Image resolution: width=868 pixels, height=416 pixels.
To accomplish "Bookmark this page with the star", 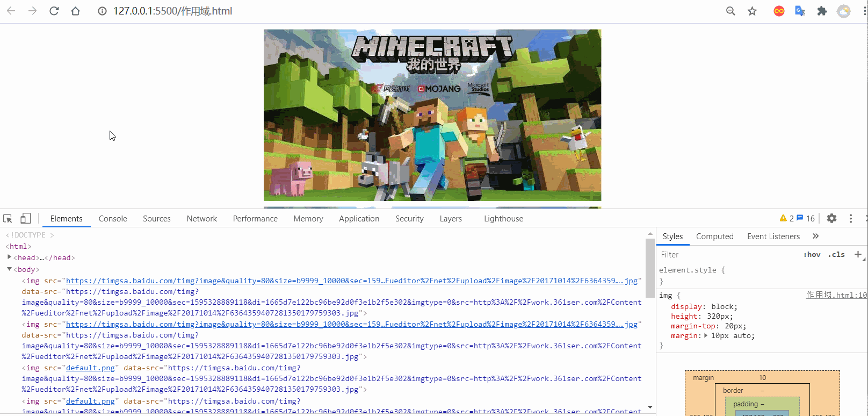I will coord(752,11).
